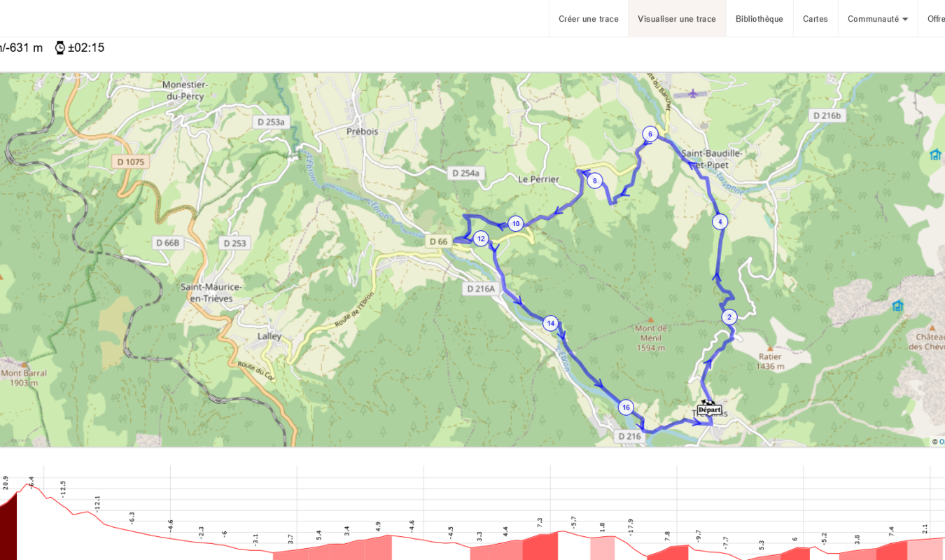Click kilometer marker 6 on the route
The width and height of the screenshot is (945, 560).
[x=650, y=134]
